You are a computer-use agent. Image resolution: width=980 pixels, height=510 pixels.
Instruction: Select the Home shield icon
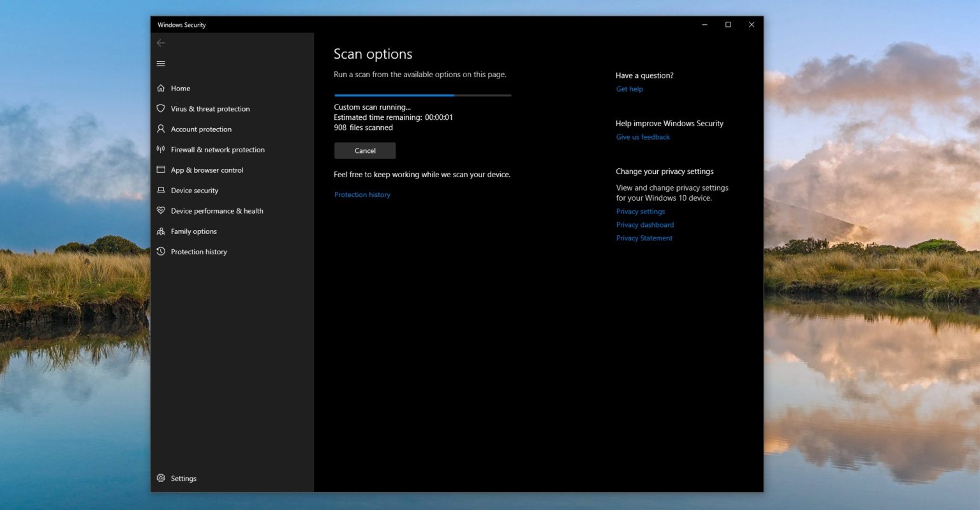(x=180, y=88)
